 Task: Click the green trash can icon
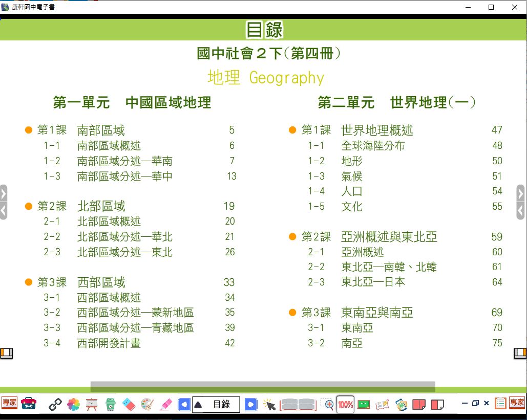111,404
